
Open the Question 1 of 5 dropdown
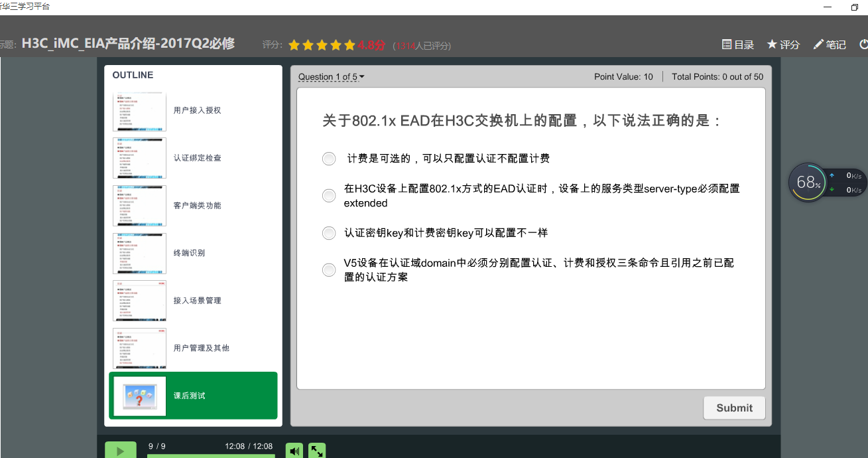coord(332,77)
